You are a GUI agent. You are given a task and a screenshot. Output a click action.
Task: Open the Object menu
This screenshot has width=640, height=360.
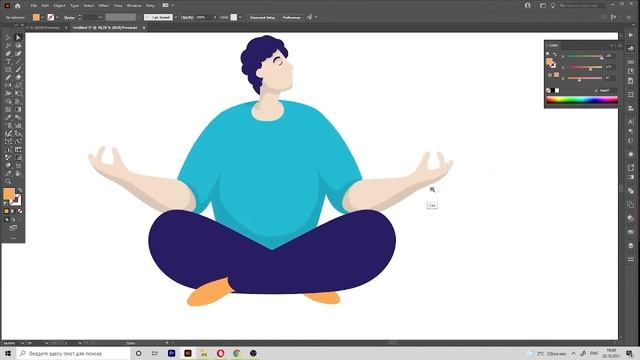[x=60, y=6]
